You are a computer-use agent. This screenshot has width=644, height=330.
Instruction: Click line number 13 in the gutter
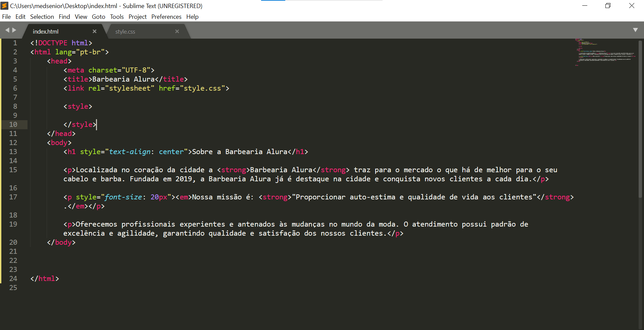(x=13, y=152)
